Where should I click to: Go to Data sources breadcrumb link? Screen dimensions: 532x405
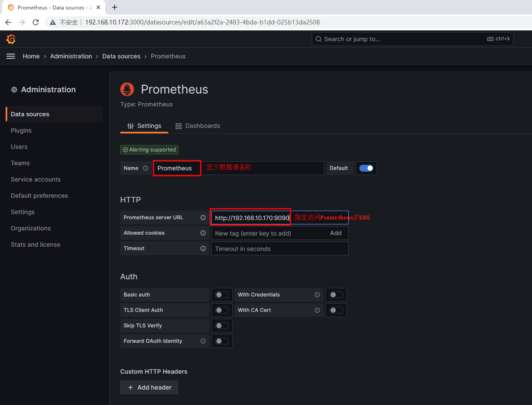pyautogui.click(x=121, y=56)
